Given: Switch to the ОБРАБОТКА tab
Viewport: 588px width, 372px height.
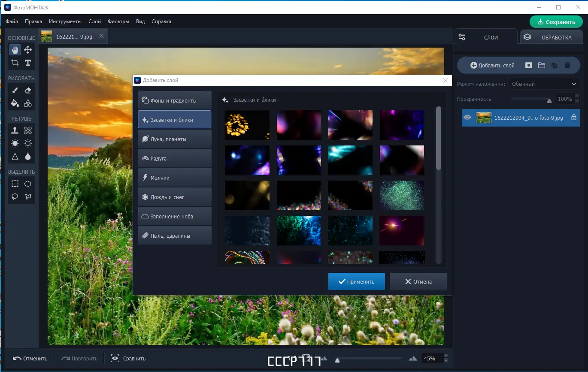Looking at the screenshot, I should [x=551, y=37].
